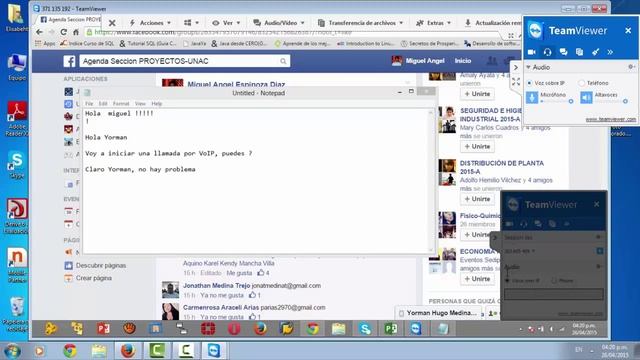Open Carmenrosa Araceli Arias profile
The height and width of the screenshot is (360, 640).
click(x=221, y=307)
